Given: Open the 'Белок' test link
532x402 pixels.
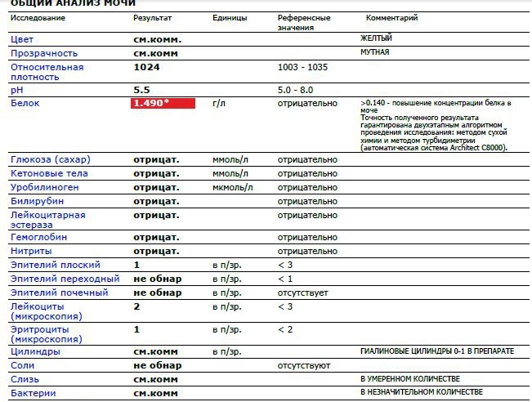Looking at the screenshot, I should click(25, 103).
